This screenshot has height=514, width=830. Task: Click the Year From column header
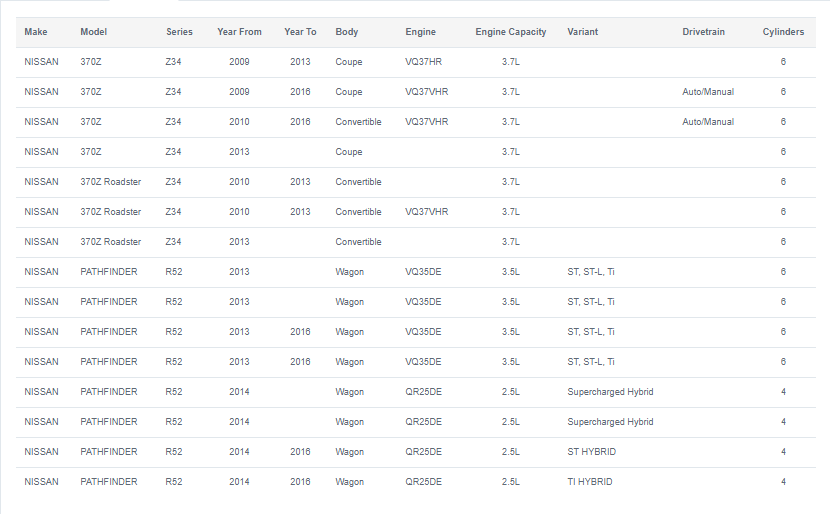tap(239, 32)
